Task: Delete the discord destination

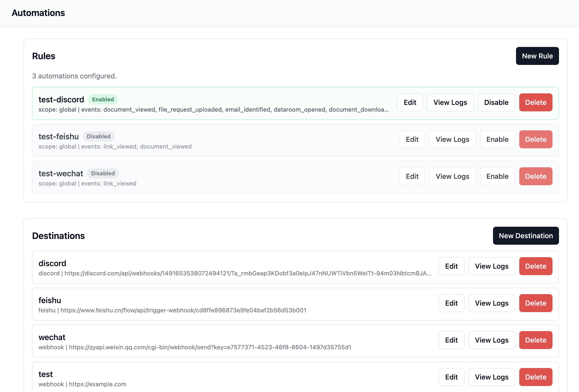Action: click(x=535, y=266)
